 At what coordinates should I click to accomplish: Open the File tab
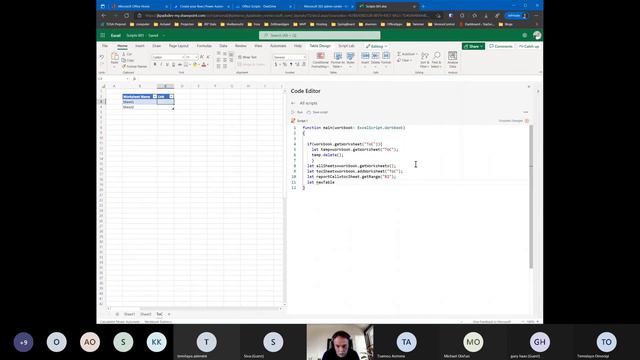pos(105,46)
